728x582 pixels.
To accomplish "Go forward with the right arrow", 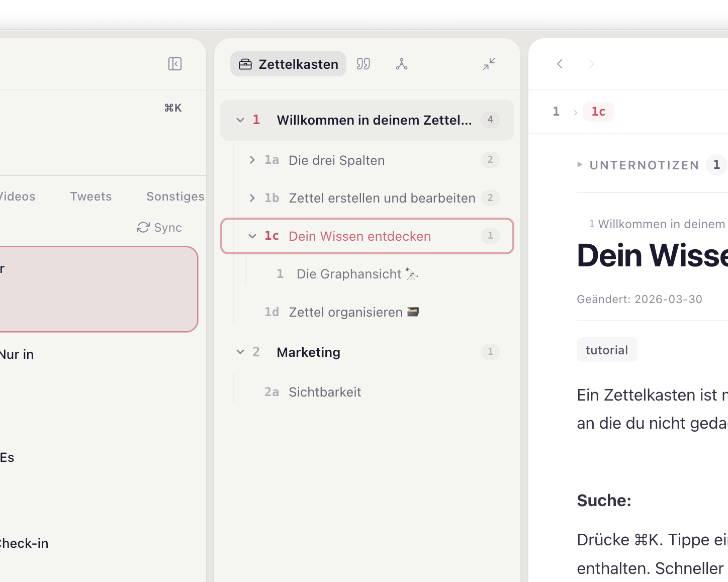I will pos(592,64).
